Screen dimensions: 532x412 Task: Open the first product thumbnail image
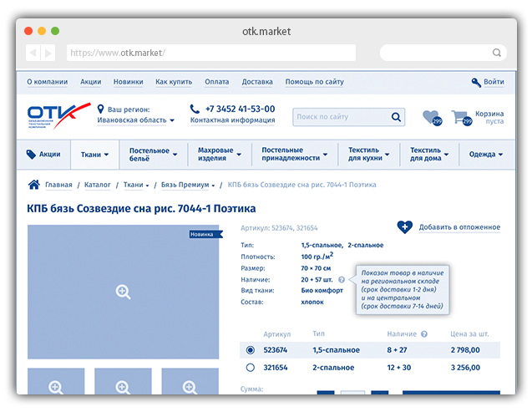coord(57,386)
